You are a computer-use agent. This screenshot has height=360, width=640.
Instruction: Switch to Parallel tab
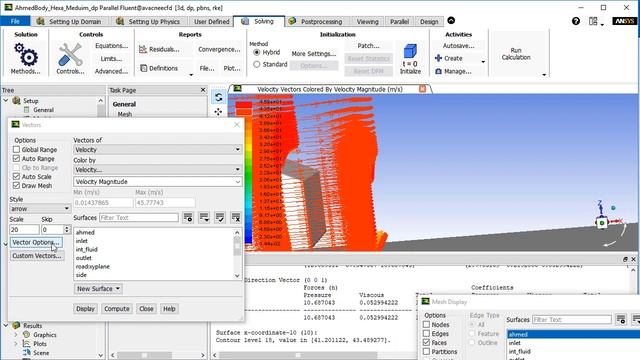(x=399, y=22)
